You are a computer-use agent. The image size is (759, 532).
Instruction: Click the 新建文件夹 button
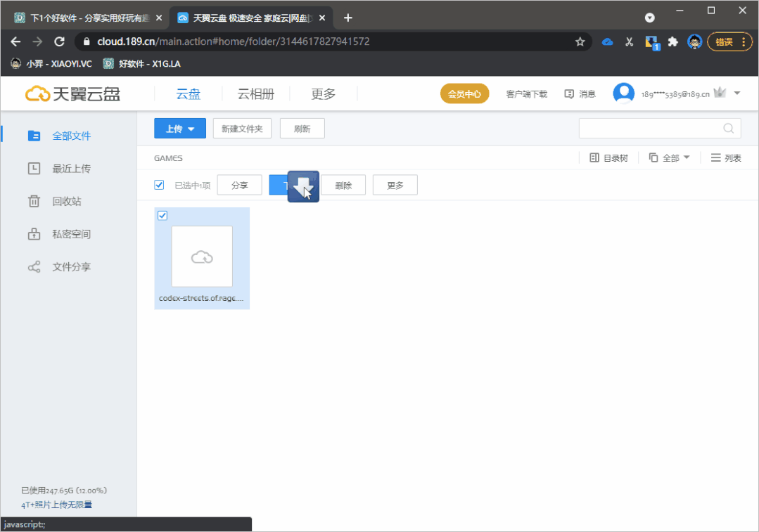tap(242, 128)
